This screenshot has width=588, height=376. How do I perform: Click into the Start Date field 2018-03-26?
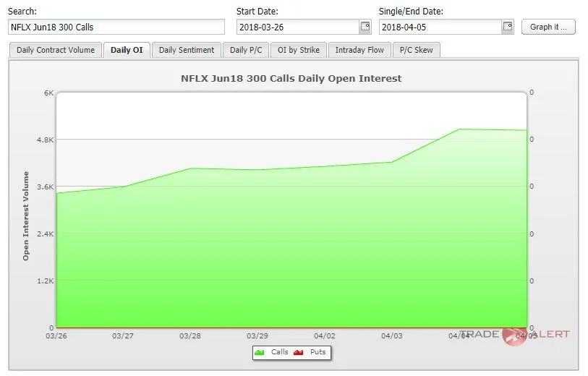coord(298,27)
